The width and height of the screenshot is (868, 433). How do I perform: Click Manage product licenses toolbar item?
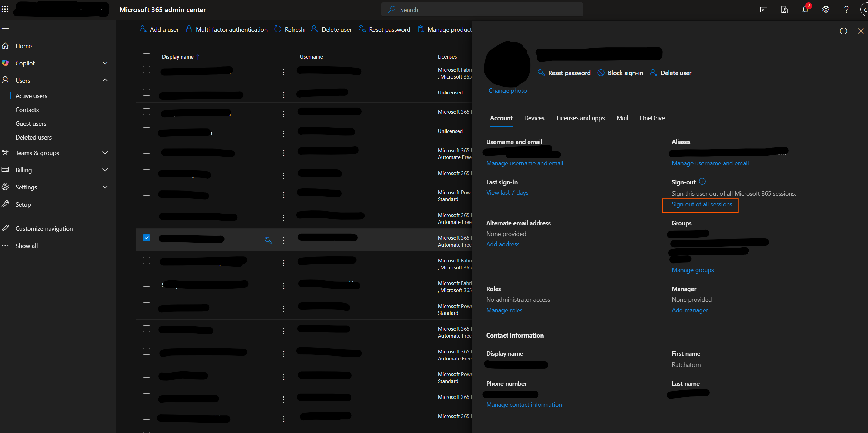pyautogui.click(x=445, y=29)
